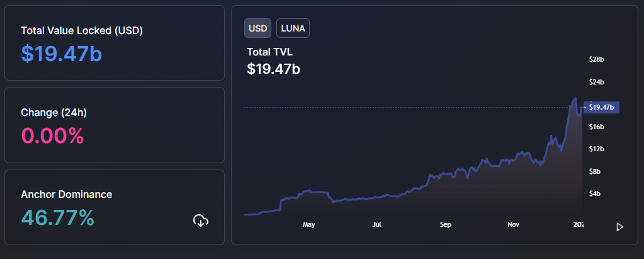Select the Change (24h) 0.00% value
This screenshot has width=644, height=259.
pyautogui.click(x=53, y=135)
